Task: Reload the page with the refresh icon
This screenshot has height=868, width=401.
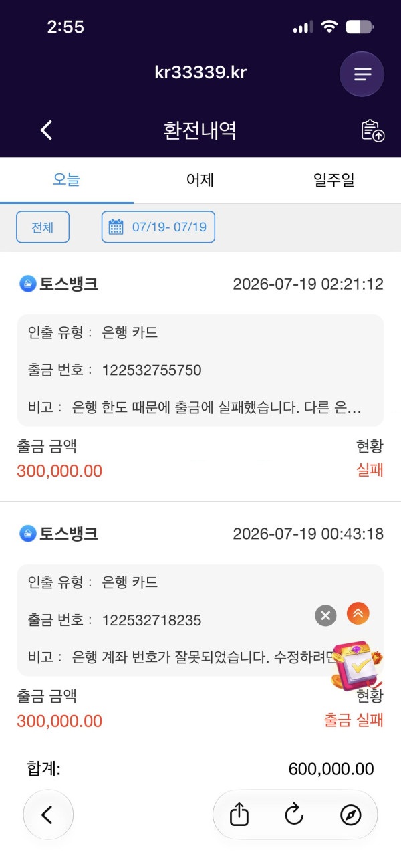Action: pos(294,814)
